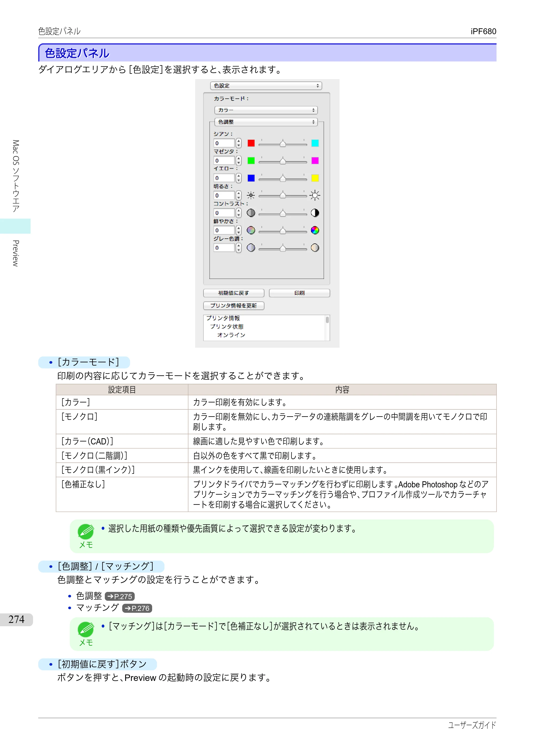Click the 鮮やかさ value stepper arrows
Image resolution: width=535 pixels, height=756 pixels.
238,230
